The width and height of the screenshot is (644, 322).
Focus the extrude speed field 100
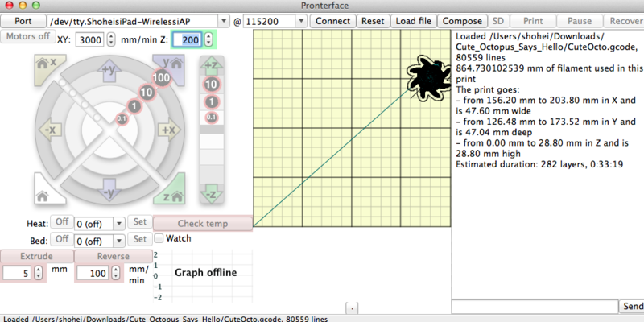93,273
